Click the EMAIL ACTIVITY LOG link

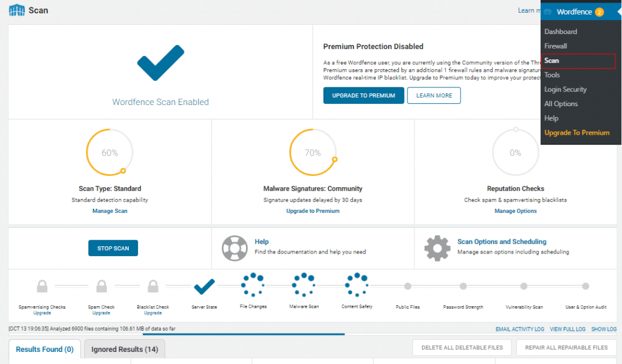[520, 329]
